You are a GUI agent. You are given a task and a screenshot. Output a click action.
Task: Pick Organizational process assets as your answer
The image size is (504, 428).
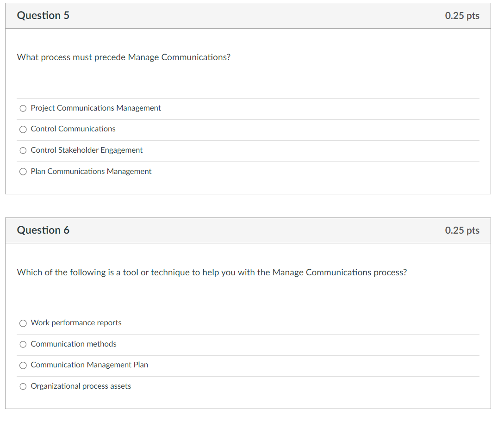[x=23, y=386]
